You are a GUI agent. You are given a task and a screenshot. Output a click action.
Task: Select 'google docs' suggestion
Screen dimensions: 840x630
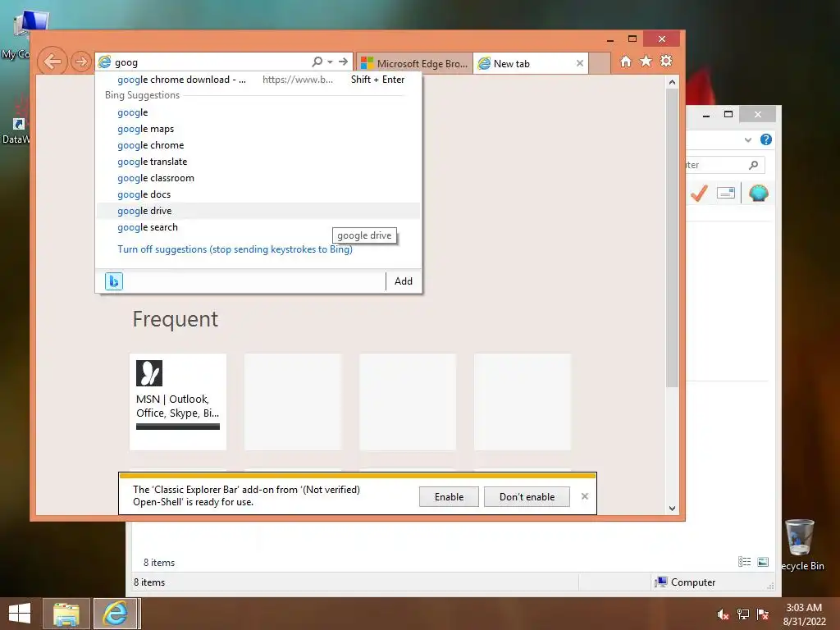[258, 194]
